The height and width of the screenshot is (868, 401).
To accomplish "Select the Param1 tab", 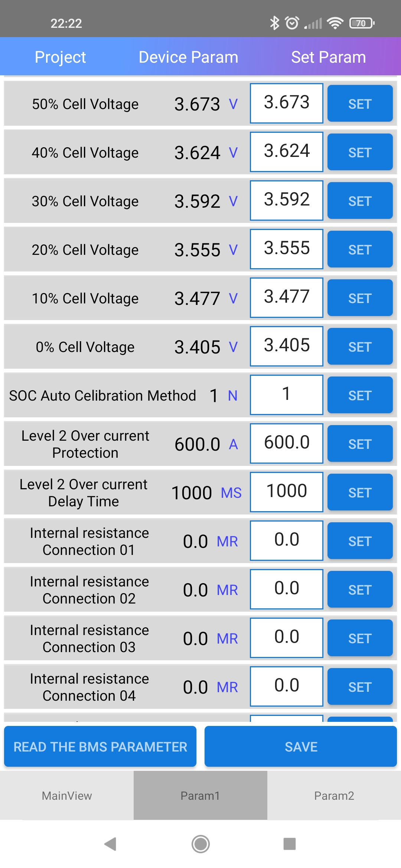I will pyautogui.click(x=200, y=796).
